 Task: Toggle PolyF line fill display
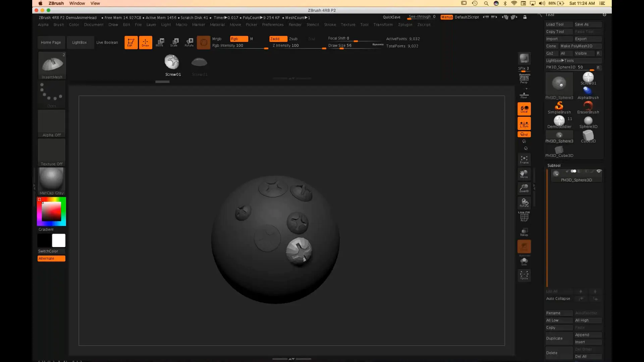click(524, 217)
